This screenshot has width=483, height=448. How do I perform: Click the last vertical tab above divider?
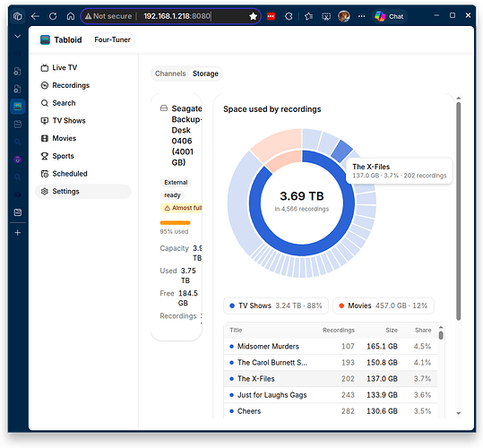pyautogui.click(x=18, y=212)
